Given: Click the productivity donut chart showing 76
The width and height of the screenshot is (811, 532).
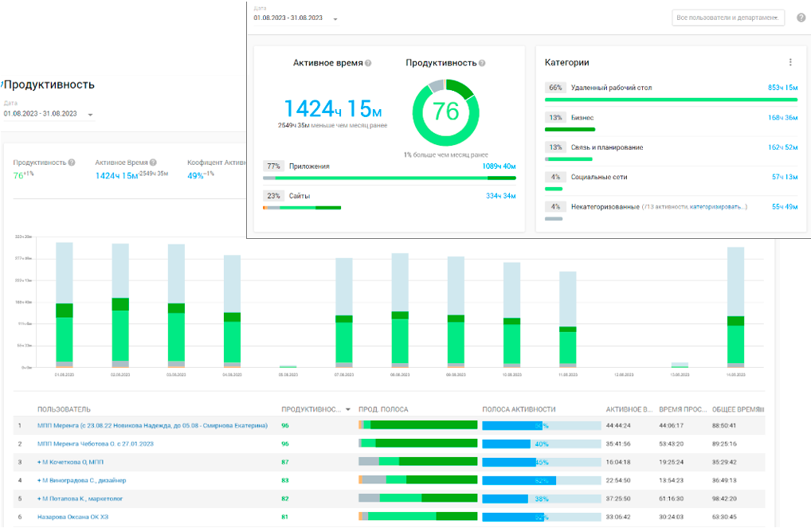Looking at the screenshot, I should pyautogui.click(x=445, y=111).
